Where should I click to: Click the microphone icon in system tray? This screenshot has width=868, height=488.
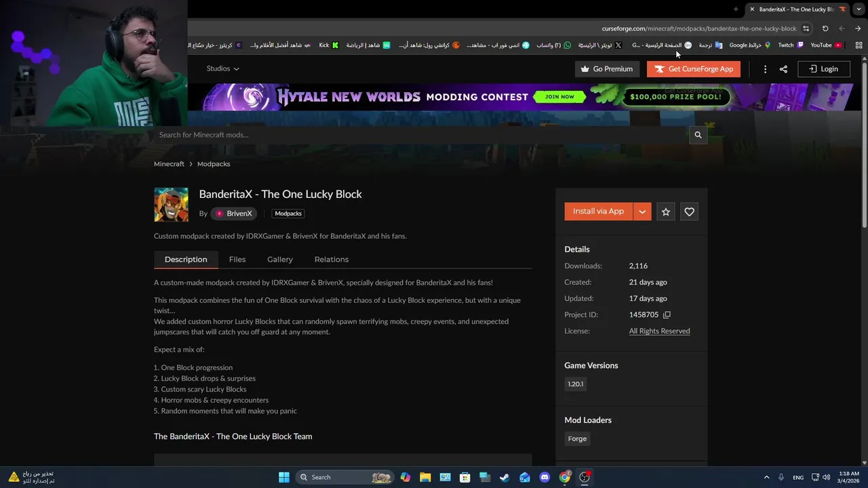point(781,477)
